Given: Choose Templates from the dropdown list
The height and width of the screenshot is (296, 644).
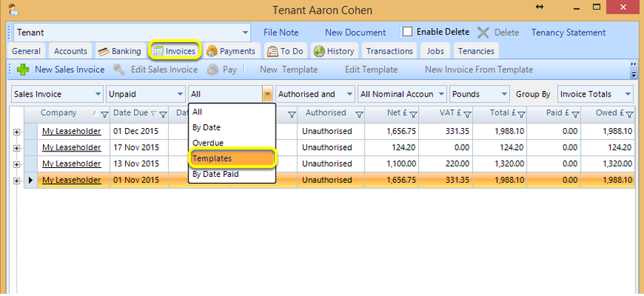Looking at the screenshot, I should (x=233, y=158).
